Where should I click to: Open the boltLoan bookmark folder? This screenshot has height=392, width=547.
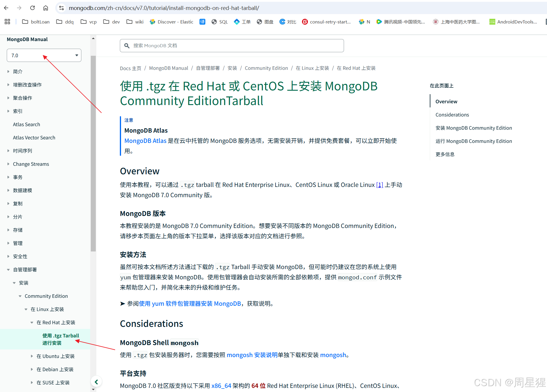point(36,22)
